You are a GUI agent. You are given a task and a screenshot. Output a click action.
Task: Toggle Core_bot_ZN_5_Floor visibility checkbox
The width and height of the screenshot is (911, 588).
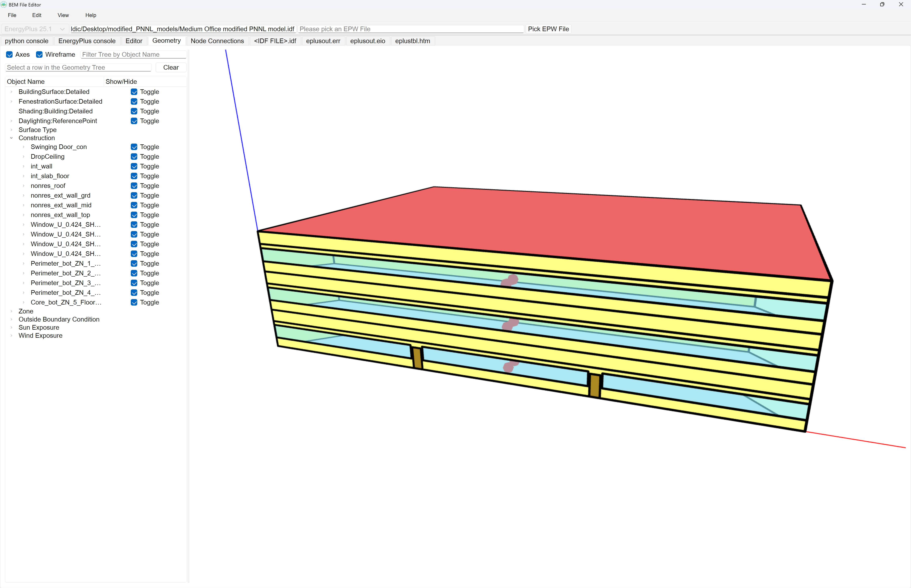[x=134, y=302]
